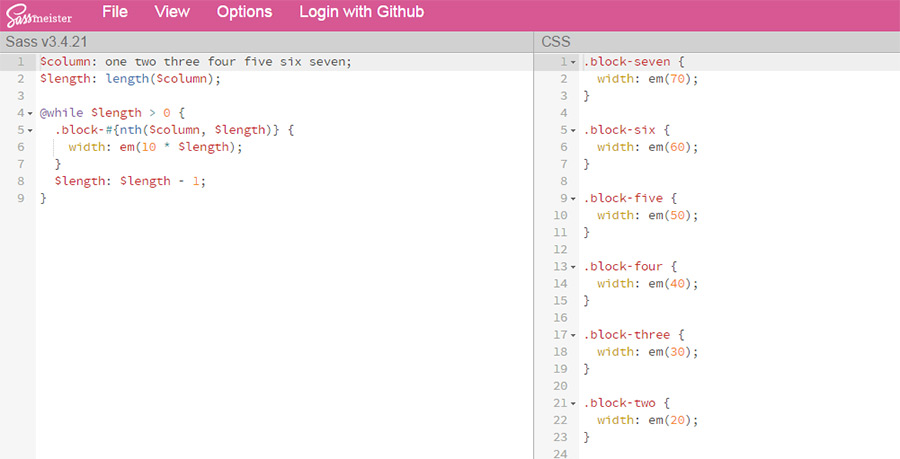Collapse the .block-#{nth} rule fold arrow
This screenshot has width=900, height=459.
pyautogui.click(x=30, y=130)
